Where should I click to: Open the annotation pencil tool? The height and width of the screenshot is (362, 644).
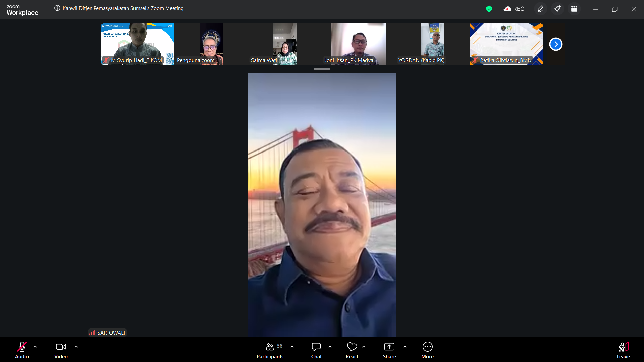[x=541, y=9]
